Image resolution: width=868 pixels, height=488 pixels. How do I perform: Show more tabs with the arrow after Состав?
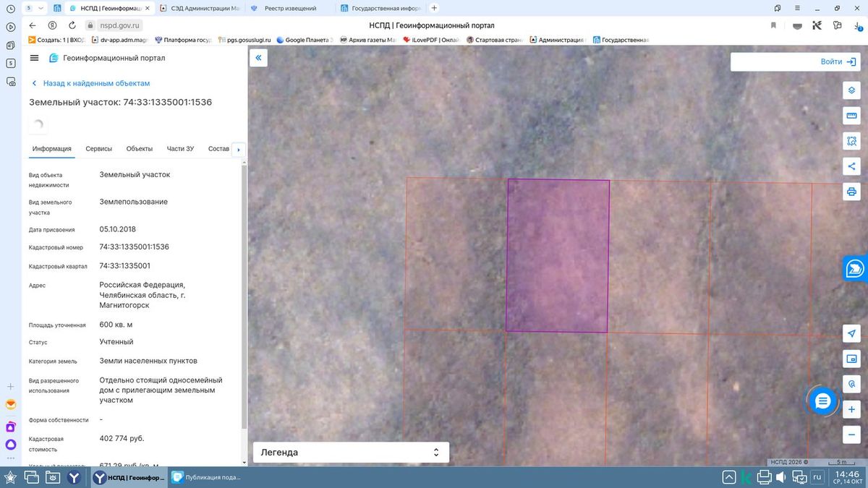click(x=239, y=150)
